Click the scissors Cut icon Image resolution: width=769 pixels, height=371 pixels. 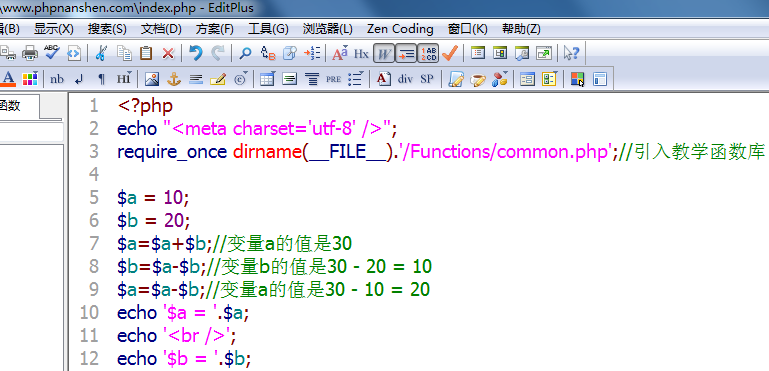pyautogui.click(x=102, y=53)
